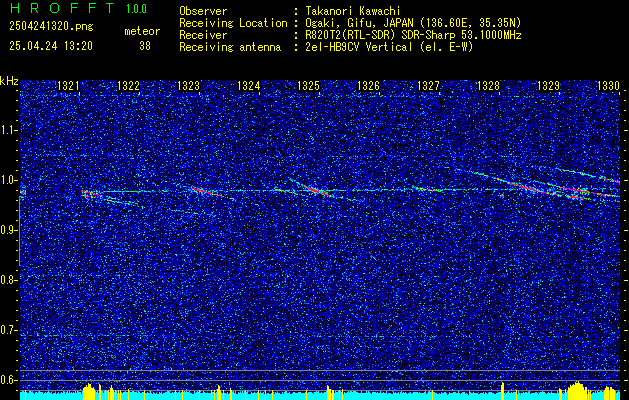Click the 0.7 kHz axis label
Viewport: 629px width, 400px height.
coord(8,330)
